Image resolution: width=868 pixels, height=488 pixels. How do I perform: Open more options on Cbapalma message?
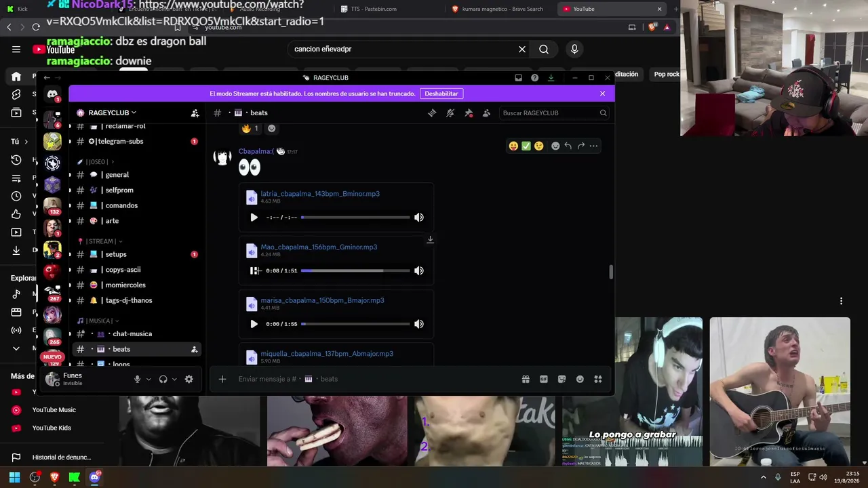[594, 146]
